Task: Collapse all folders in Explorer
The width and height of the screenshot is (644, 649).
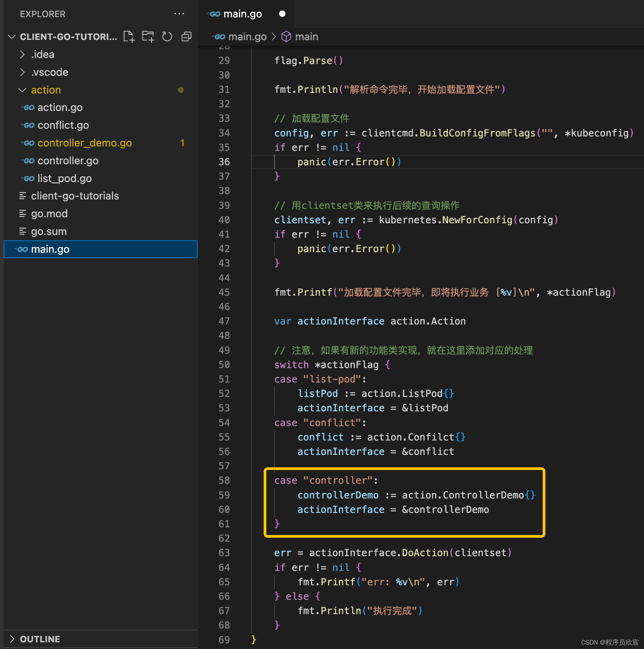Action: [x=186, y=36]
